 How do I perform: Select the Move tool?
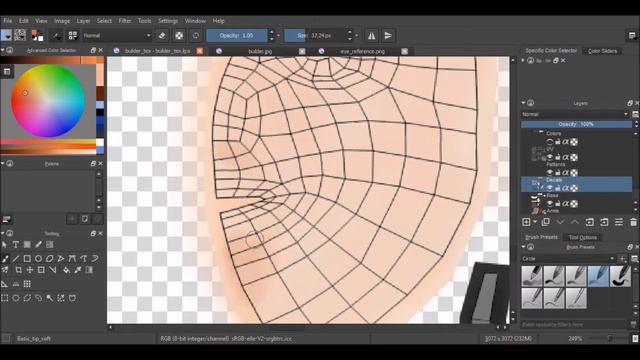coord(30,270)
